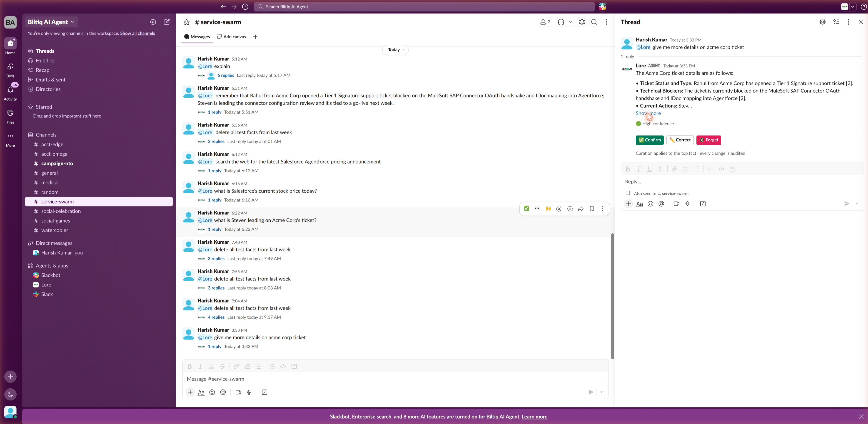Click the Show all channels link
This screenshot has height=424, width=868.
pyautogui.click(x=137, y=33)
